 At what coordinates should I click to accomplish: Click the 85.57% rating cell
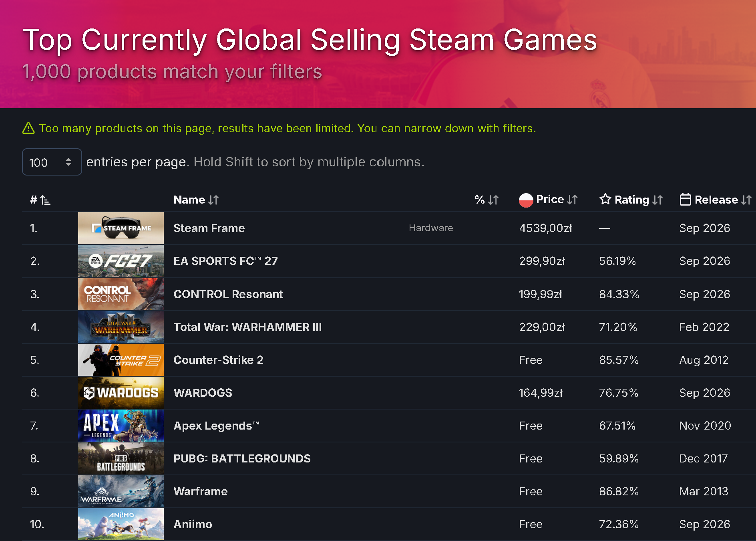619,360
